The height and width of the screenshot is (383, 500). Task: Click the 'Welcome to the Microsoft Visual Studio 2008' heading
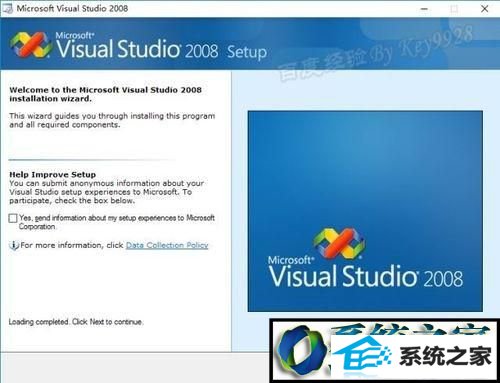point(105,94)
